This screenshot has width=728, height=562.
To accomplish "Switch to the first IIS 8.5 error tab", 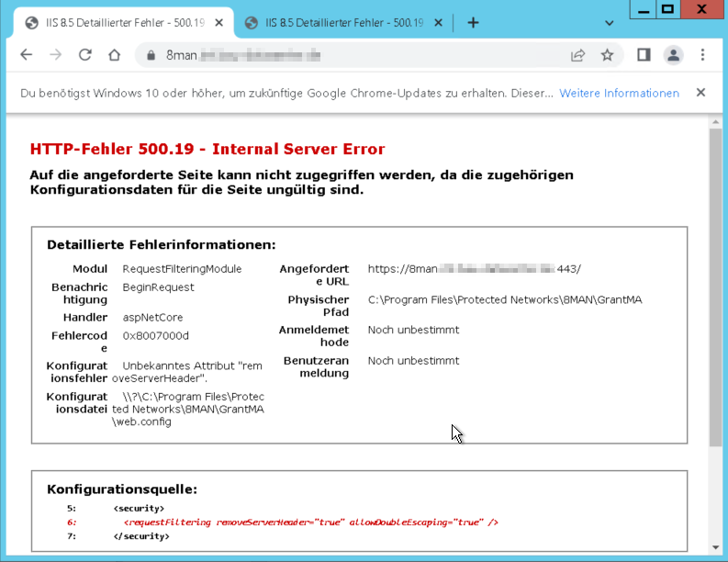I will point(124,23).
